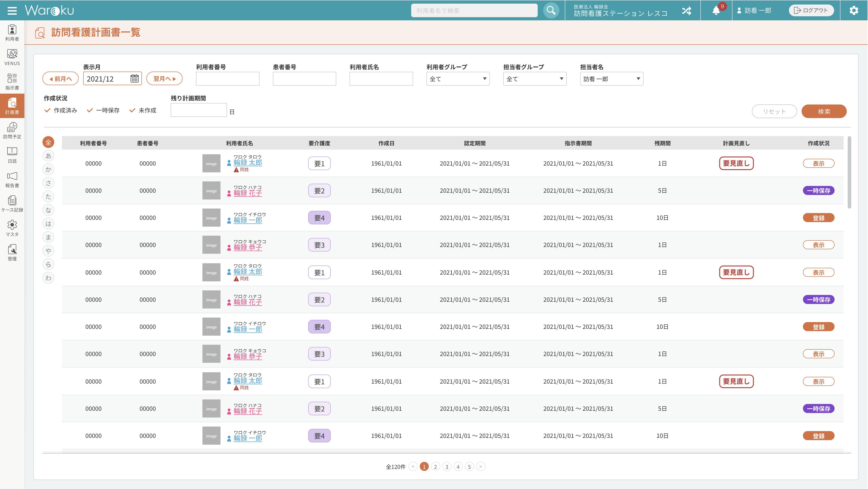Toggle the 未作成 checkbox

[132, 110]
